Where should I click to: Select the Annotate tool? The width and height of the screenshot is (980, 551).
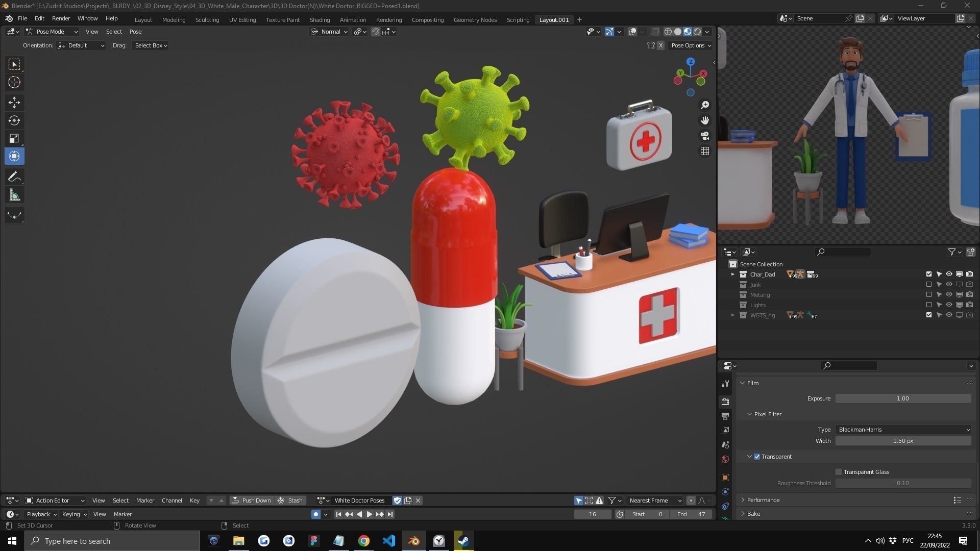tap(14, 177)
